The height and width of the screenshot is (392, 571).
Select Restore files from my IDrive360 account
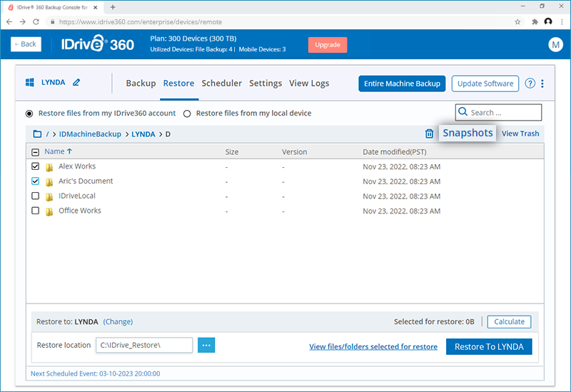tap(29, 114)
